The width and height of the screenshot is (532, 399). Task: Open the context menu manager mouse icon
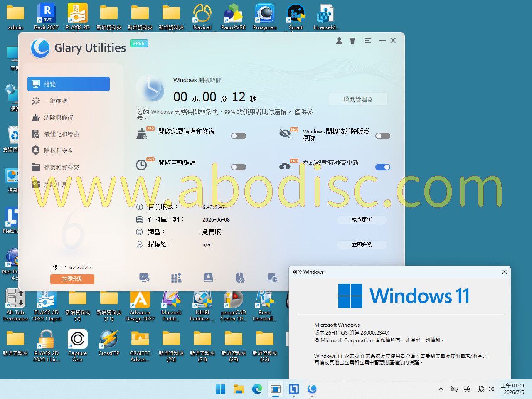coord(240,278)
